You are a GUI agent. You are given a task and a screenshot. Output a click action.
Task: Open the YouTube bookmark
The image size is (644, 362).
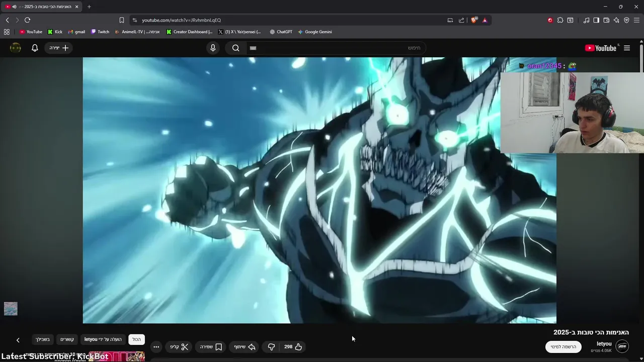pyautogui.click(x=31, y=32)
